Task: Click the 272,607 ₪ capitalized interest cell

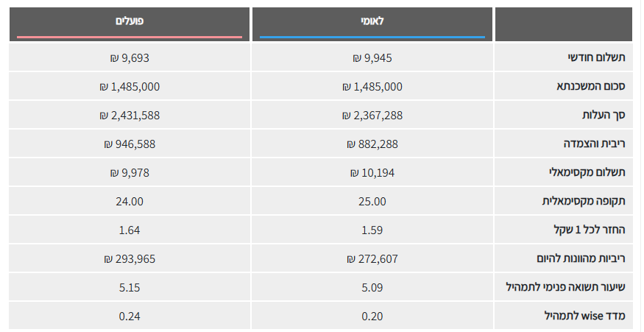Action: click(x=372, y=258)
